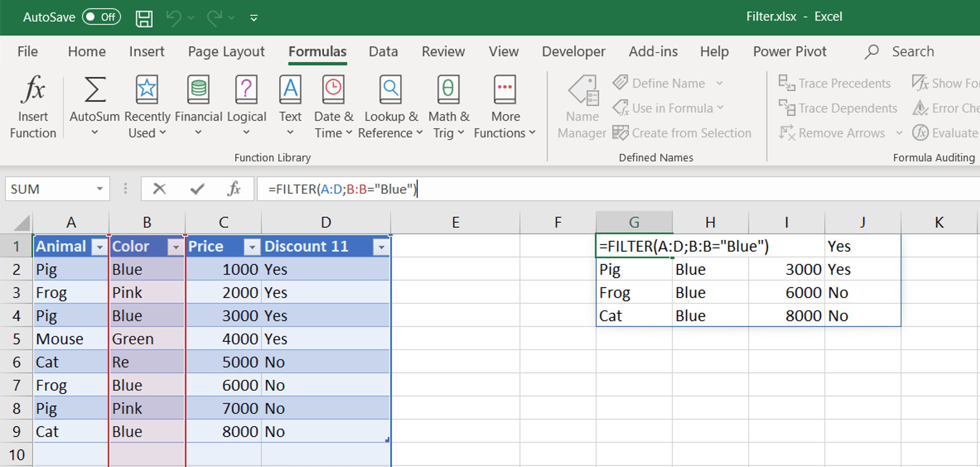Screen dimensions: 980x467
Task: Click the Undo arrow icon
Action: (x=174, y=18)
